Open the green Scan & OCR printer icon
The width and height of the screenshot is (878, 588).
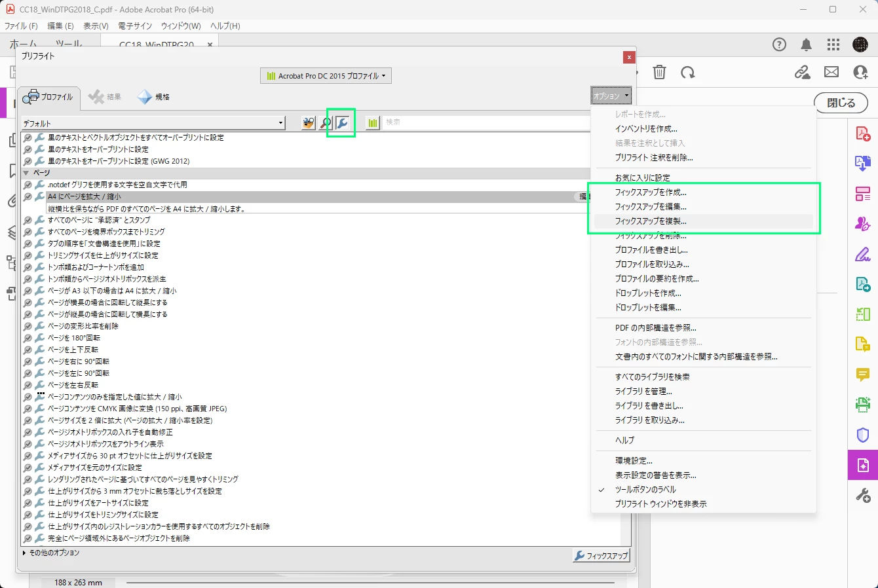click(863, 405)
